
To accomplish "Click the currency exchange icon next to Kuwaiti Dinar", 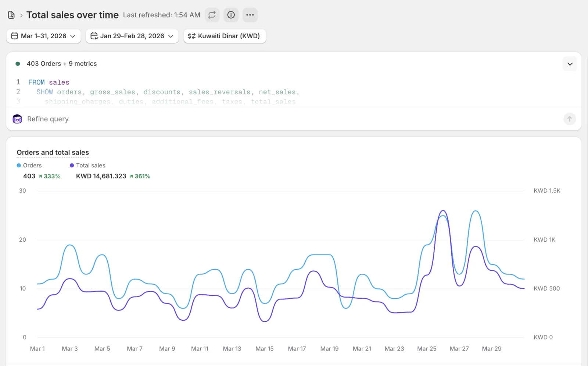I will tap(191, 36).
